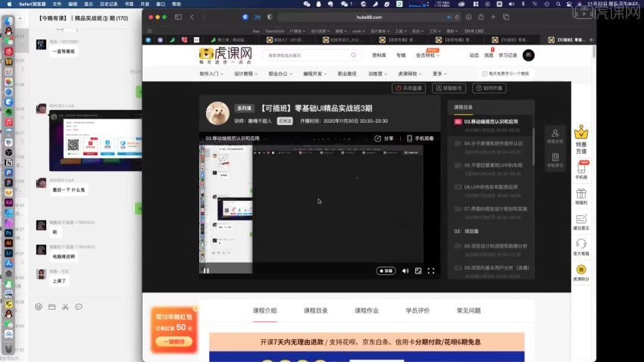Click the emoji icon in chat toolbar

click(39, 307)
